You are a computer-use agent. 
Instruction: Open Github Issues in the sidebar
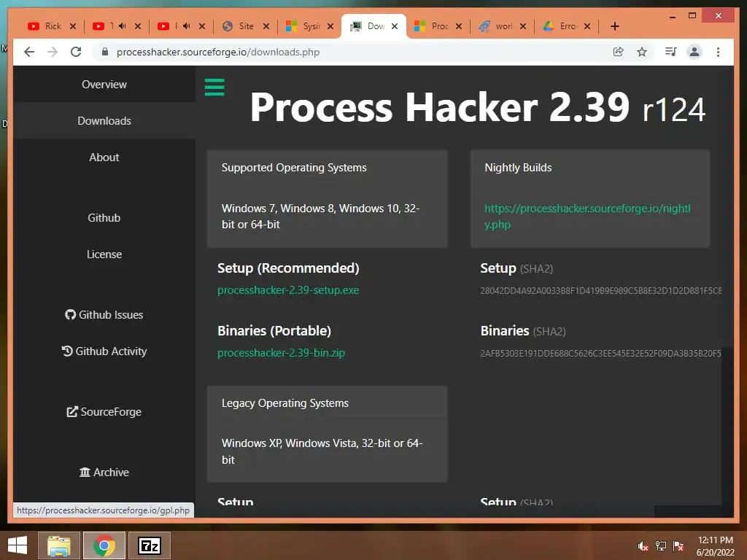pos(104,315)
